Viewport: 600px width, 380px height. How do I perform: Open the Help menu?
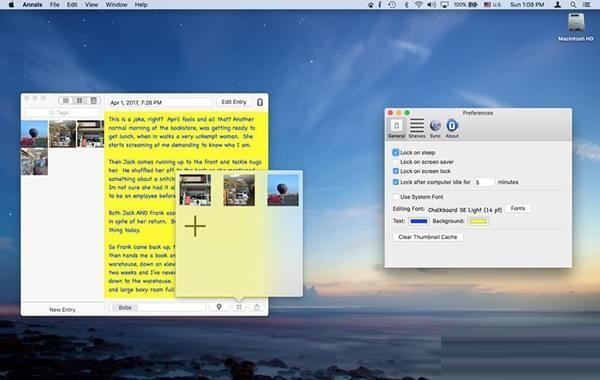[x=141, y=5]
